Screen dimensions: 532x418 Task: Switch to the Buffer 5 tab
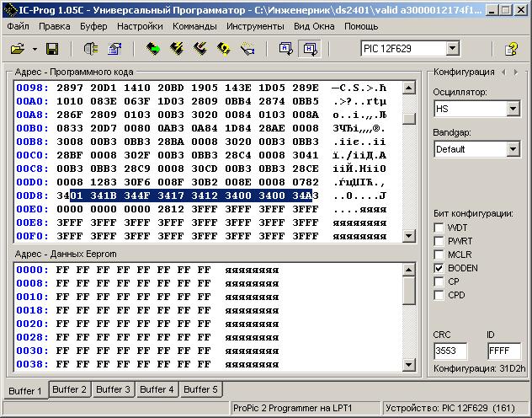point(200,389)
